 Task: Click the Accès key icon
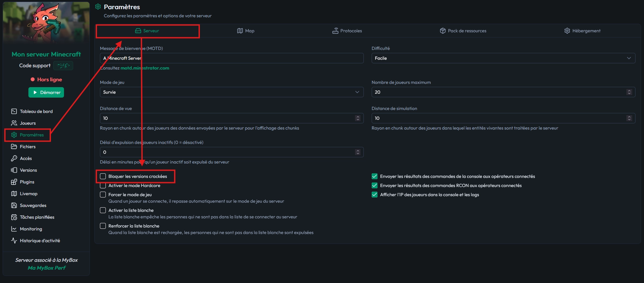pos(14,158)
